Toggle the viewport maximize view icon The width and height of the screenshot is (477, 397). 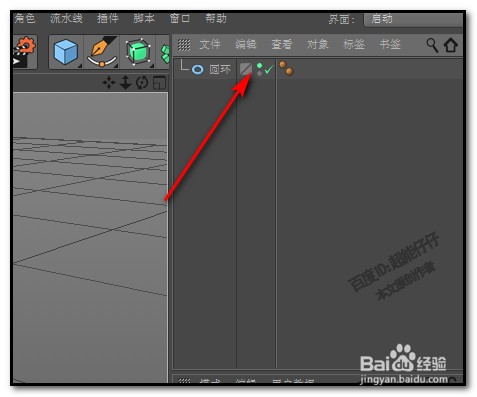tap(159, 83)
